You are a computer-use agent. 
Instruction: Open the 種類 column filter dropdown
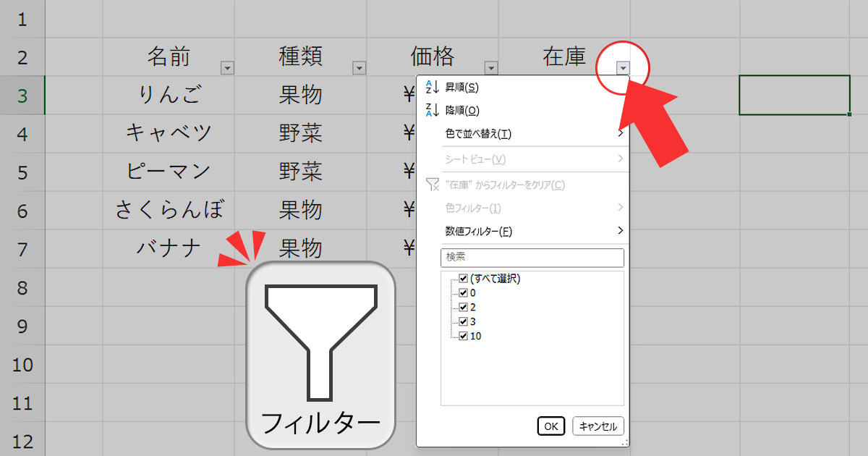tap(359, 67)
